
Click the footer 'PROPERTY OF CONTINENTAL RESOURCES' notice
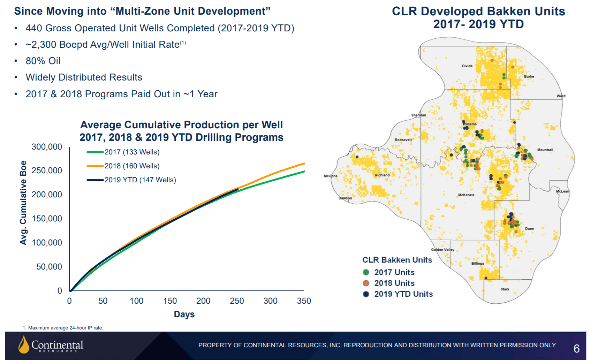tap(377, 345)
